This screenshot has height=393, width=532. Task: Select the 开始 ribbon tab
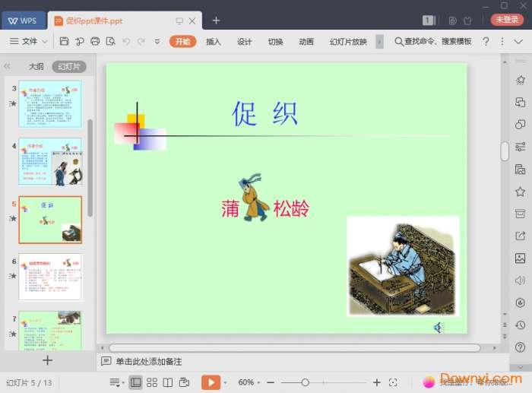pos(182,41)
